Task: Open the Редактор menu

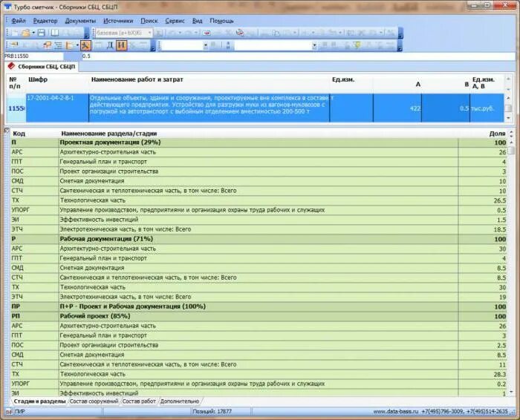Action: [x=45, y=21]
